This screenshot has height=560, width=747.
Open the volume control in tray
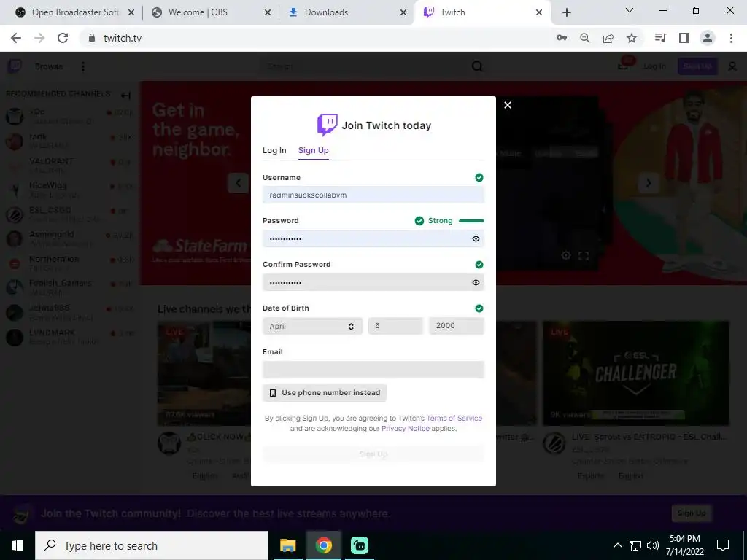652,545
